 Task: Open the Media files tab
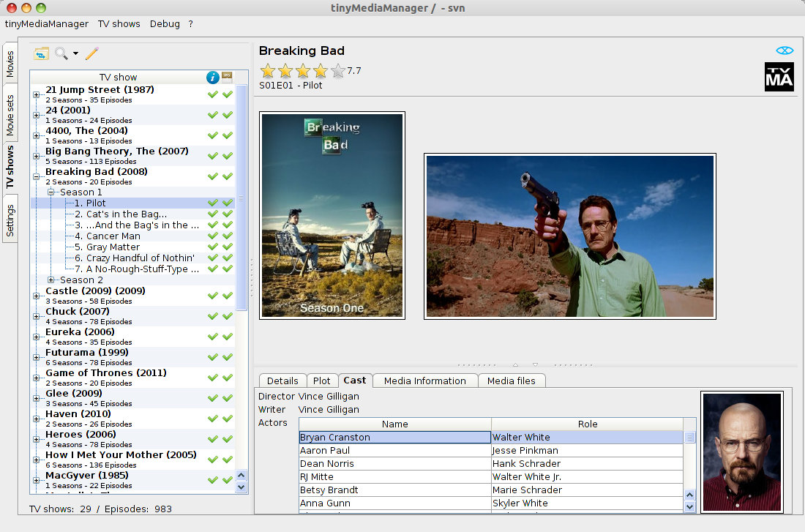coord(512,381)
